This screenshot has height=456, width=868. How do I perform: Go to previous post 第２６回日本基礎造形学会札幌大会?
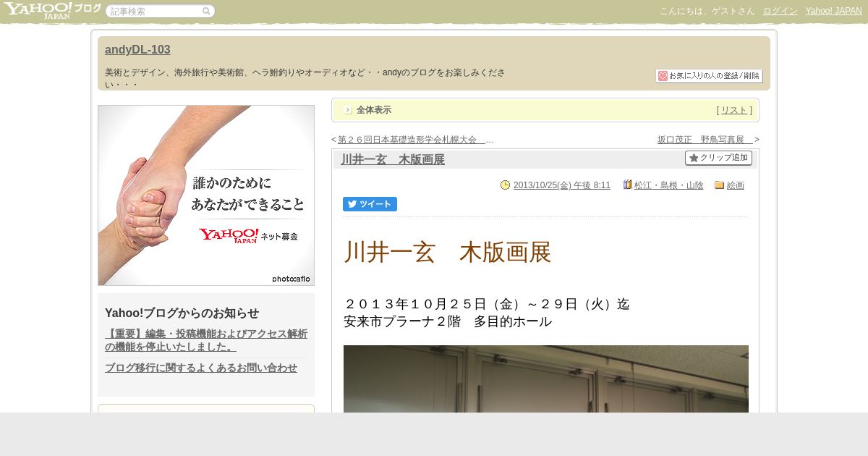[411, 140]
